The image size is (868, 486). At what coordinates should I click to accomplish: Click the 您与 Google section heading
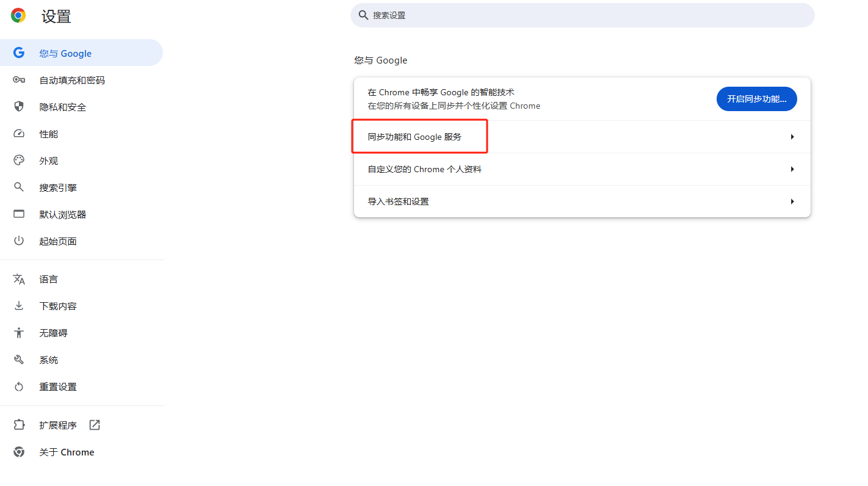381,60
